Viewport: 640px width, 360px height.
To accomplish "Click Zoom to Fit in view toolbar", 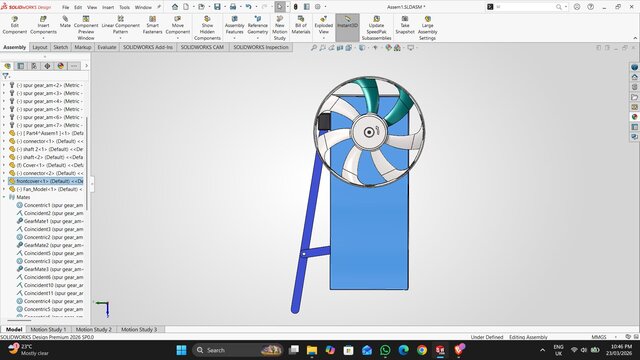I will click(313, 48).
